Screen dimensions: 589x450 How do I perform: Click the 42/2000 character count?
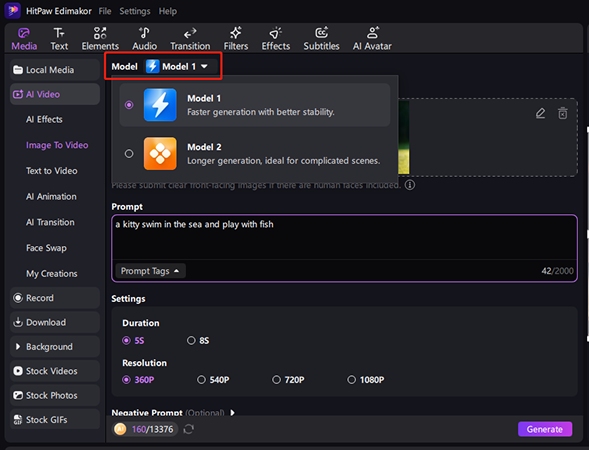[x=557, y=271]
